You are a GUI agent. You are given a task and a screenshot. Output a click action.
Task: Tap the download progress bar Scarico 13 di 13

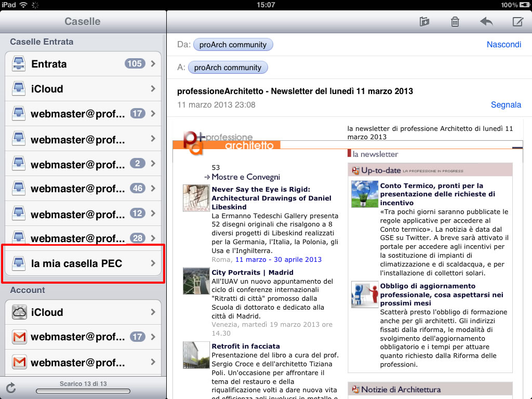tap(83, 391)
